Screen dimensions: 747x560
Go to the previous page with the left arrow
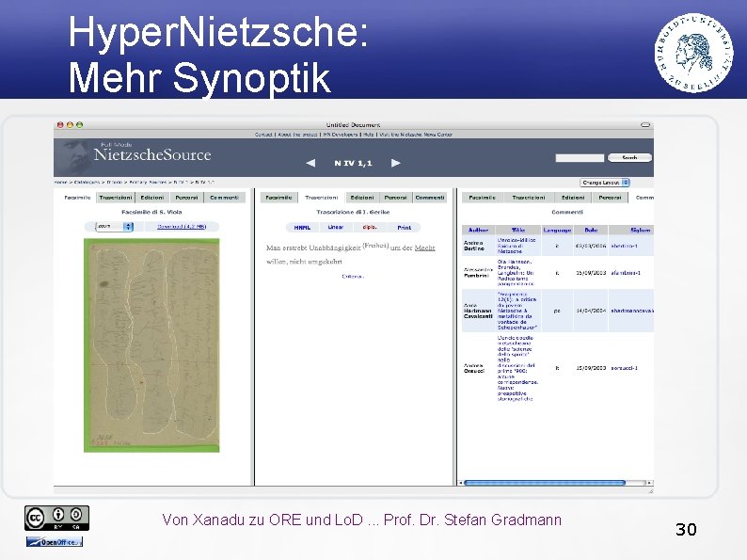[x=310, y=163]
